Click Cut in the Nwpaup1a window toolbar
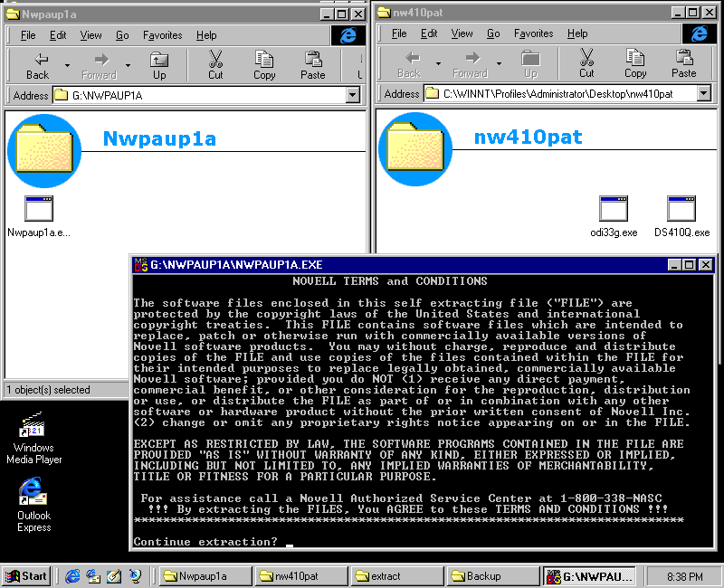The width and height of the screenshot is (724, 588). click(x=215, y=66)
